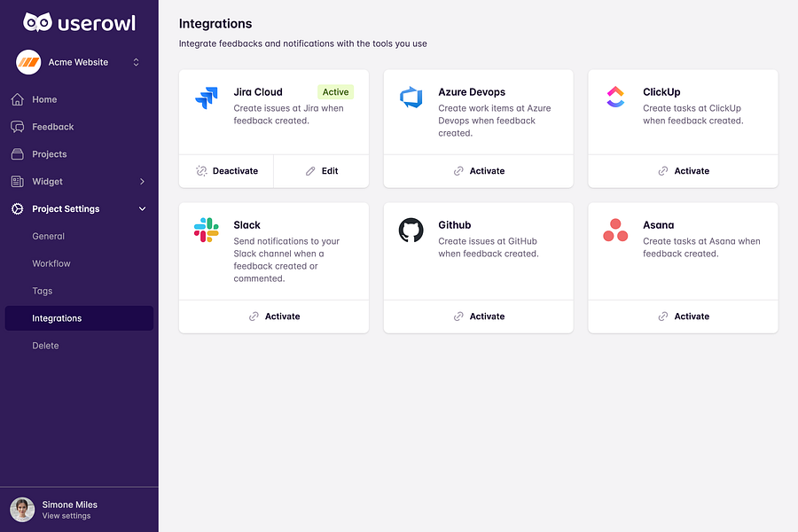
Task: Click the Slack card title
Action: coord(246,225)
